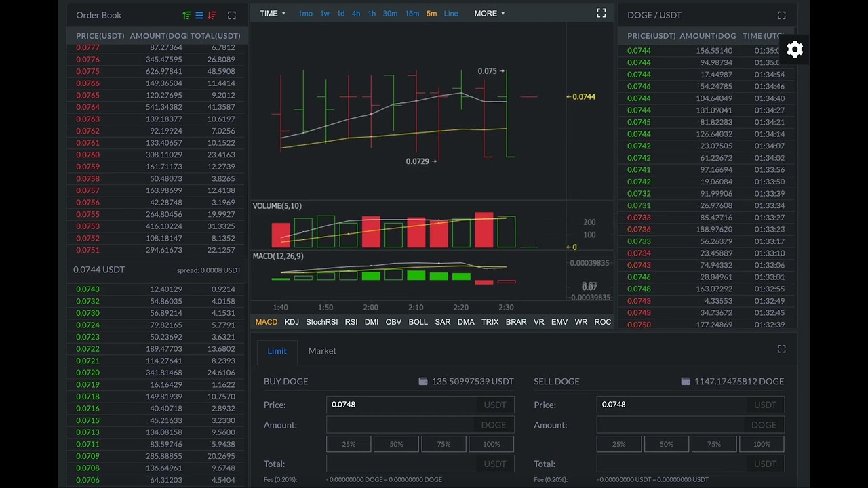Select the 0.0751 sell order row
The height and width of the screenshot is (488, 868).
tap(157, 250)
